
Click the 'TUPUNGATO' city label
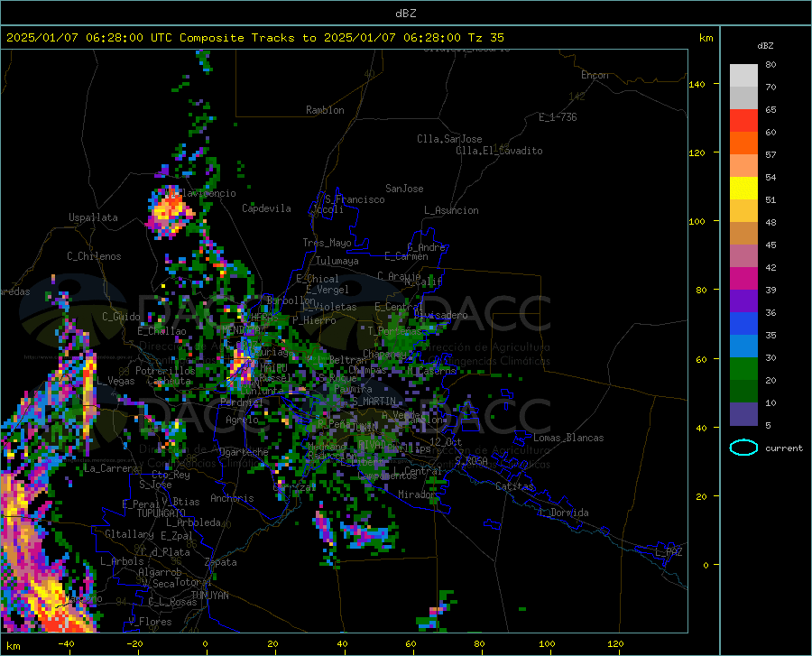(161, 513)
